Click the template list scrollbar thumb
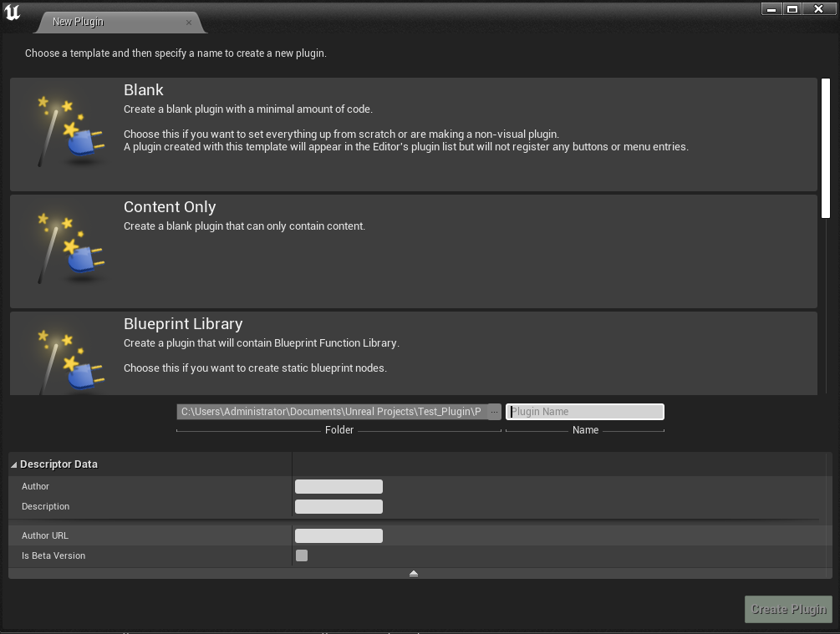This screenshot has height=634, width=840. [x=826, y=149]
